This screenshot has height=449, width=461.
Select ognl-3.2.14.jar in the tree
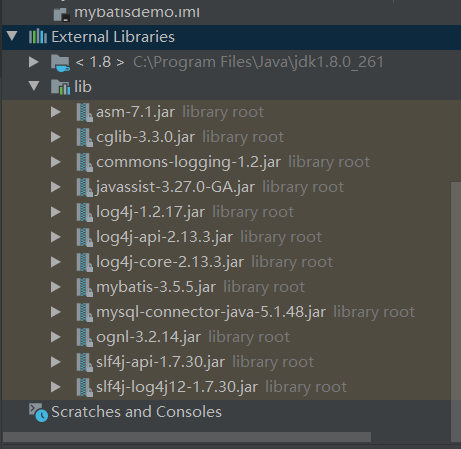[148, 337]
